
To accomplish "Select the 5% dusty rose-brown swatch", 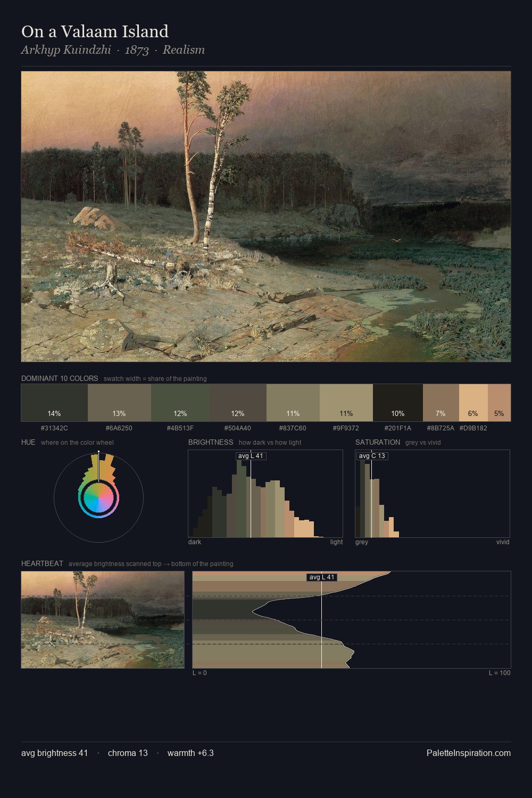I will point(499,403).
